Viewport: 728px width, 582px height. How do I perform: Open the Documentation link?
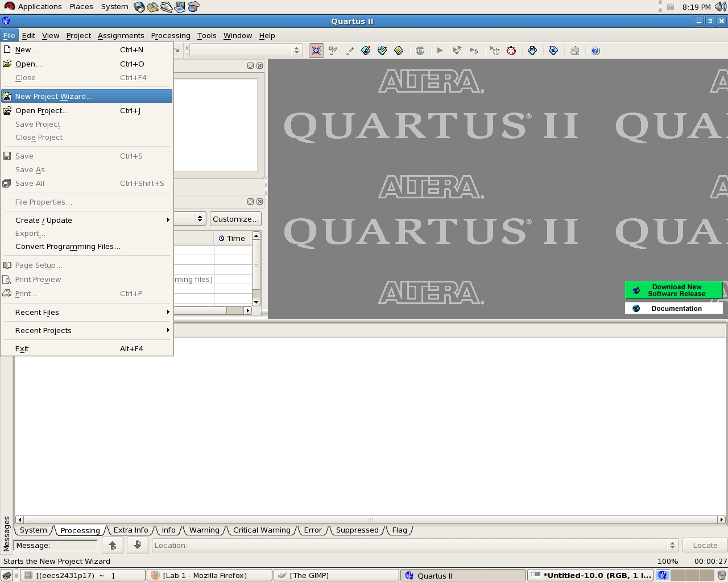(x=674, y=308)
